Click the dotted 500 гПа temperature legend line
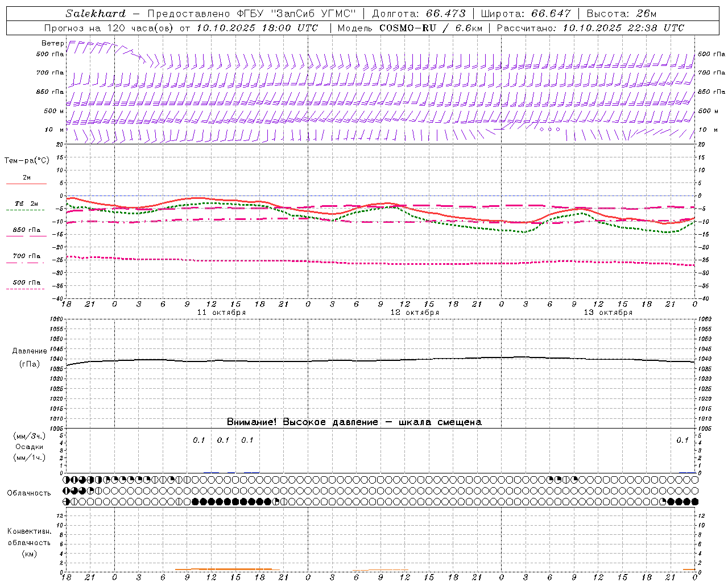Image resolution: width=728 pixels, height=582 pixels. (26, 289)
